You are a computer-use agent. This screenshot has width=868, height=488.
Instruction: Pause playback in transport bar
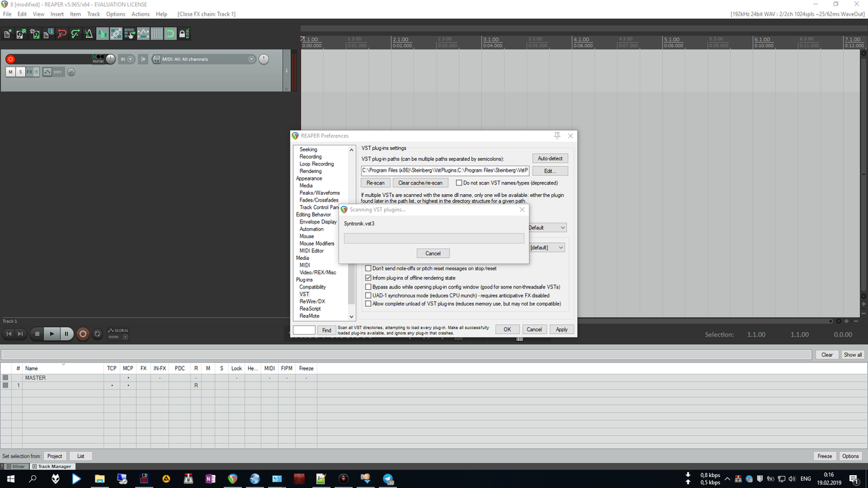click(x=66, y=334)
